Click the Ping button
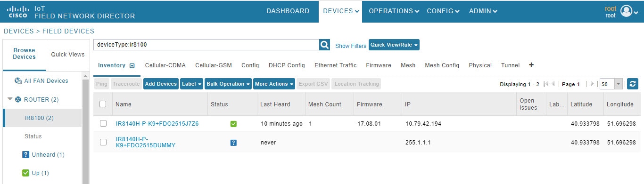This screenshot has height=184, width=644. click(102, 84)
